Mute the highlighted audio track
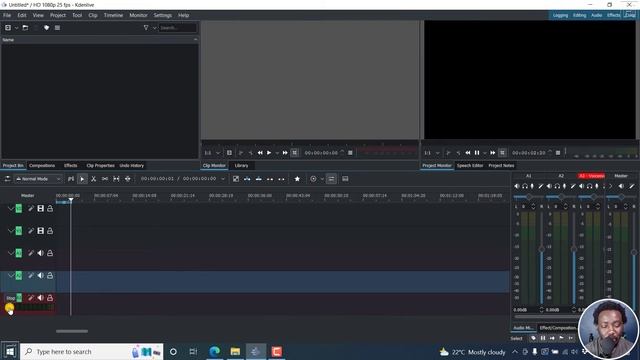Screen dimensions: 640x360 pos(40,276)
